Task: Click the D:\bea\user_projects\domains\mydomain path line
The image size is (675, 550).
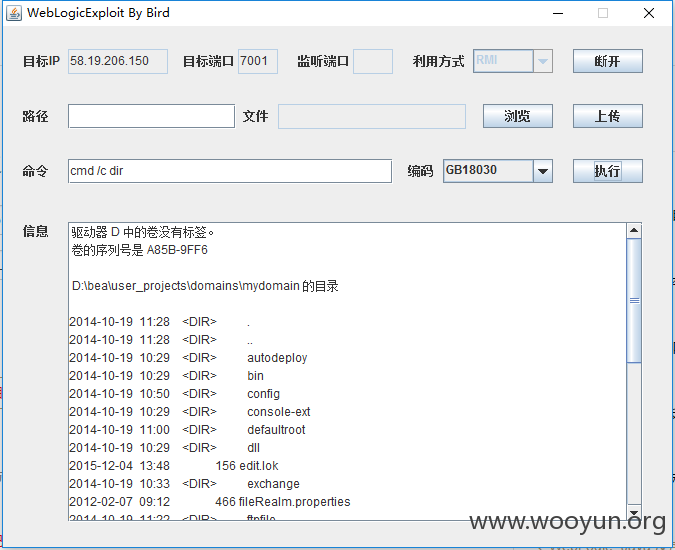Action: pyautogui.click(x=205, y=286)
